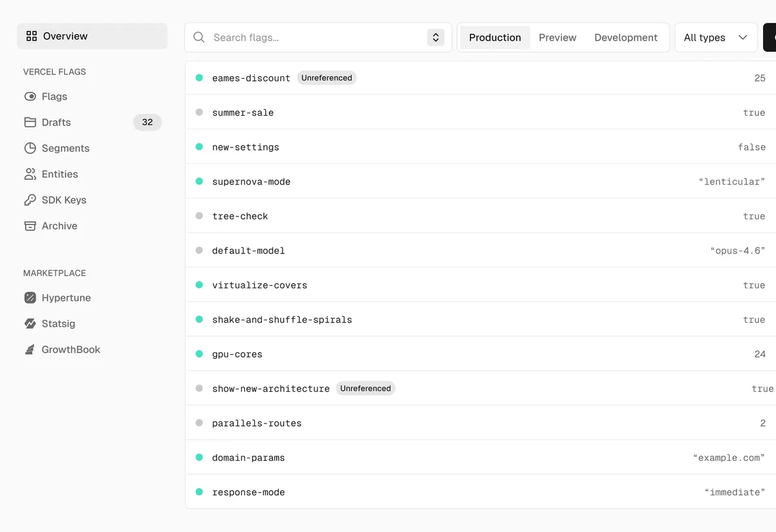Open the supernova-mode flag

point(251,182)
